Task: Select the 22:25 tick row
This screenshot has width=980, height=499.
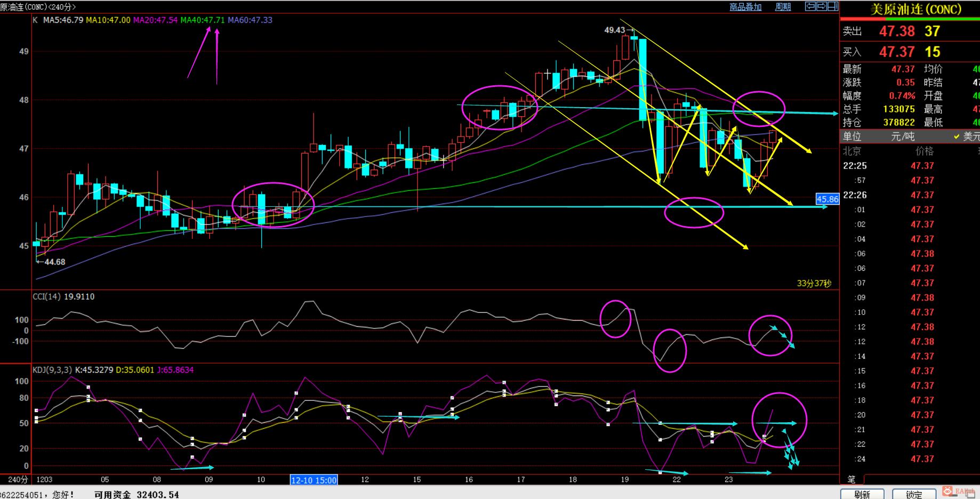Action: 910,166
